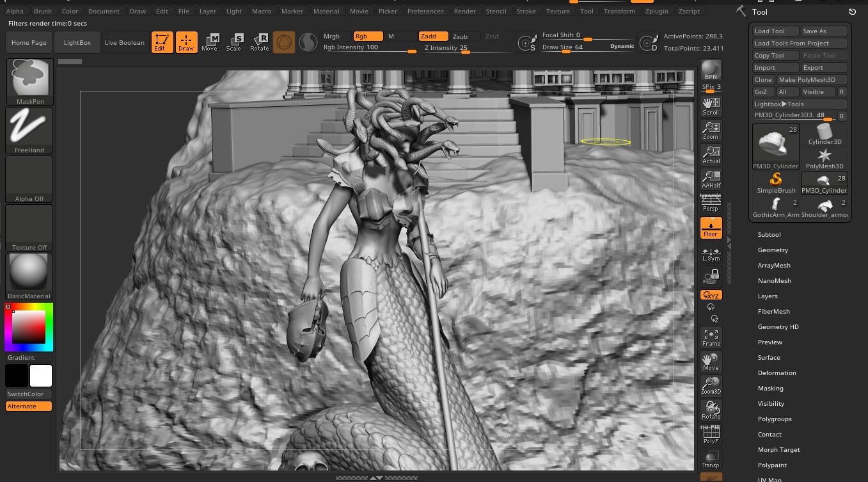Select the FreeHand stroke type

click(x=28, y=127)
